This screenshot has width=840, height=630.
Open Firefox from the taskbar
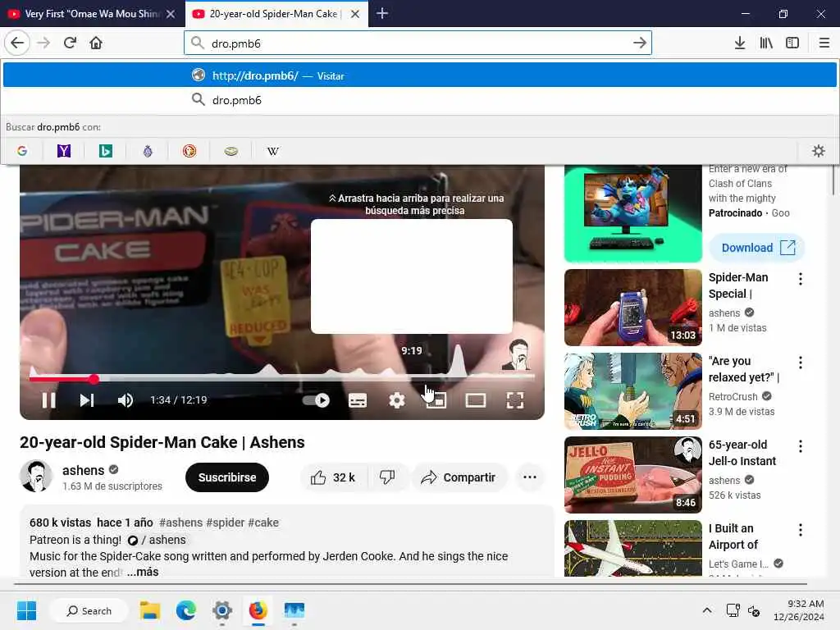click(258, 610)
